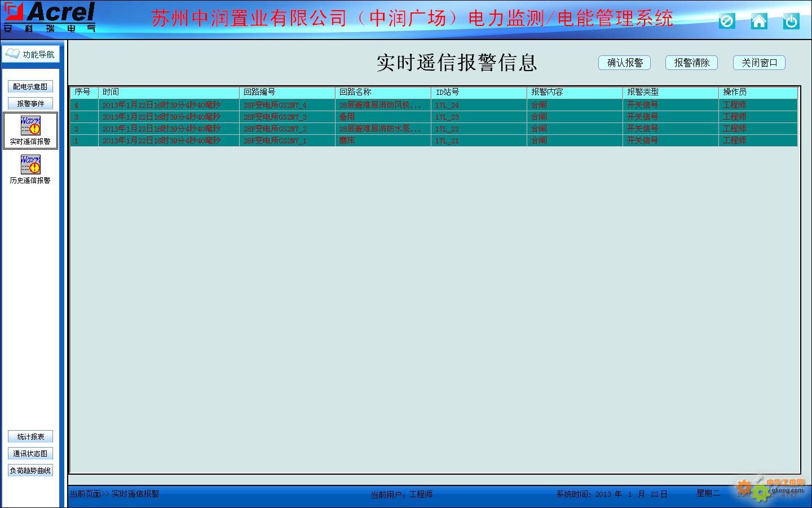Click the 报警类型 column header
The width and height of the screenshot is (812, 508).
pos(670,92)
